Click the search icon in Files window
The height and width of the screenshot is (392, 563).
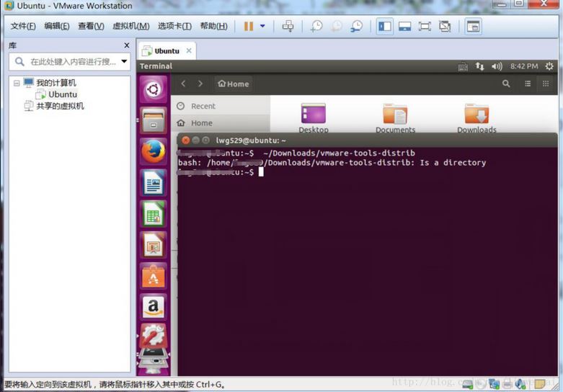(506, 84)
